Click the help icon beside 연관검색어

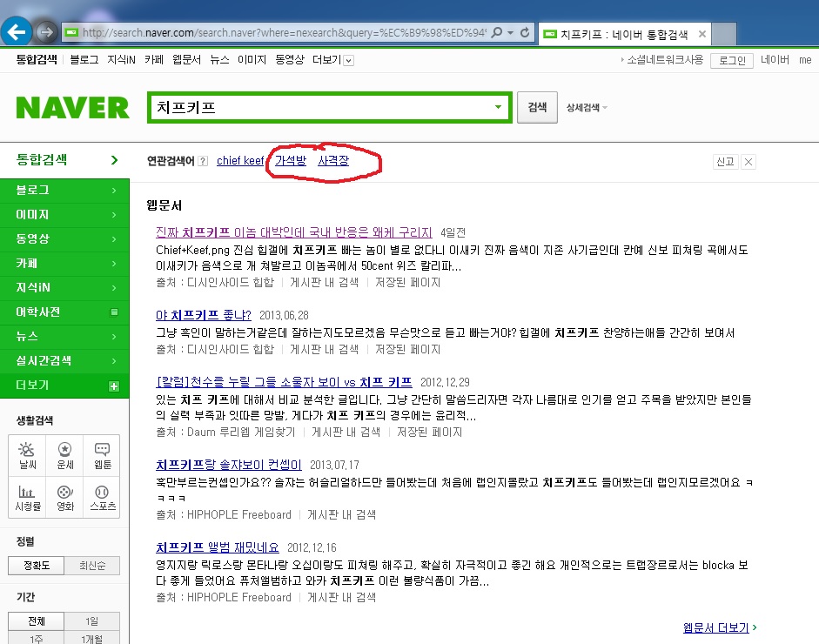tap(203, 161)
